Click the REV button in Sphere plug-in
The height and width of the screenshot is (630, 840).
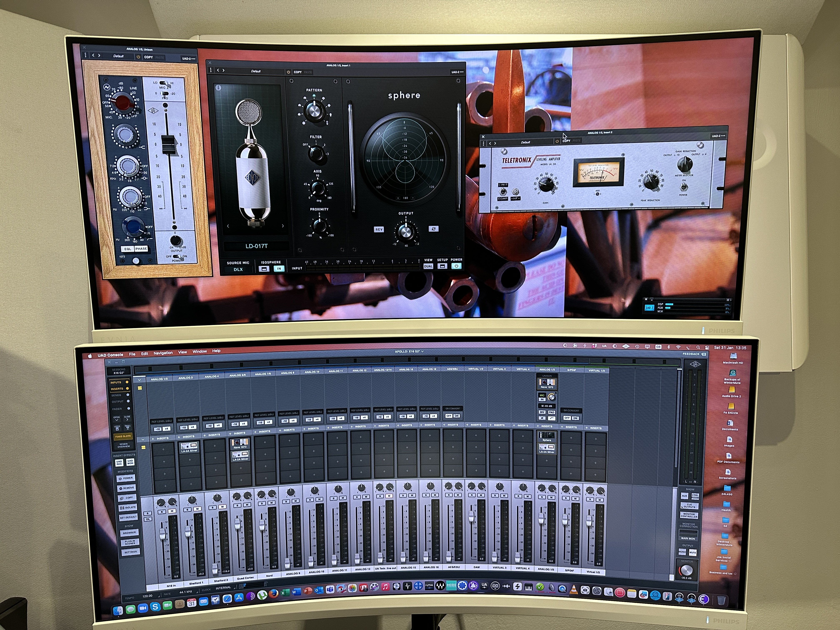pos(379,229)
